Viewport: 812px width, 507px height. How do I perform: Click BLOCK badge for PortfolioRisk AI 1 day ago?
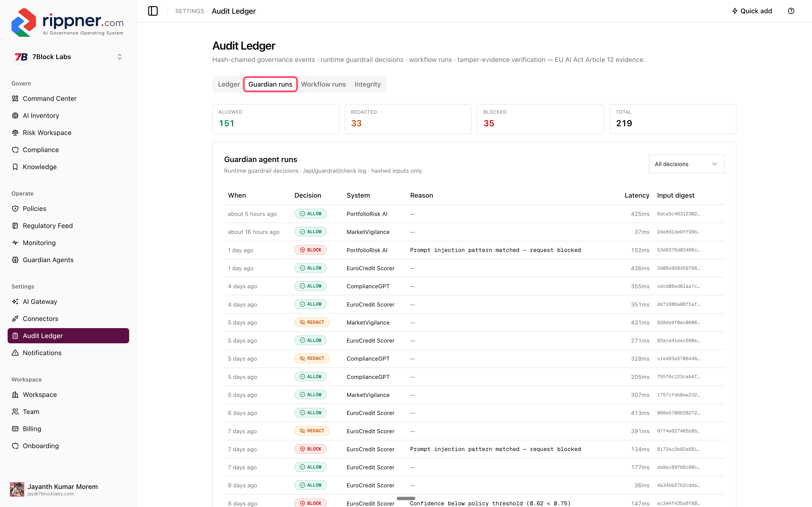310,250
